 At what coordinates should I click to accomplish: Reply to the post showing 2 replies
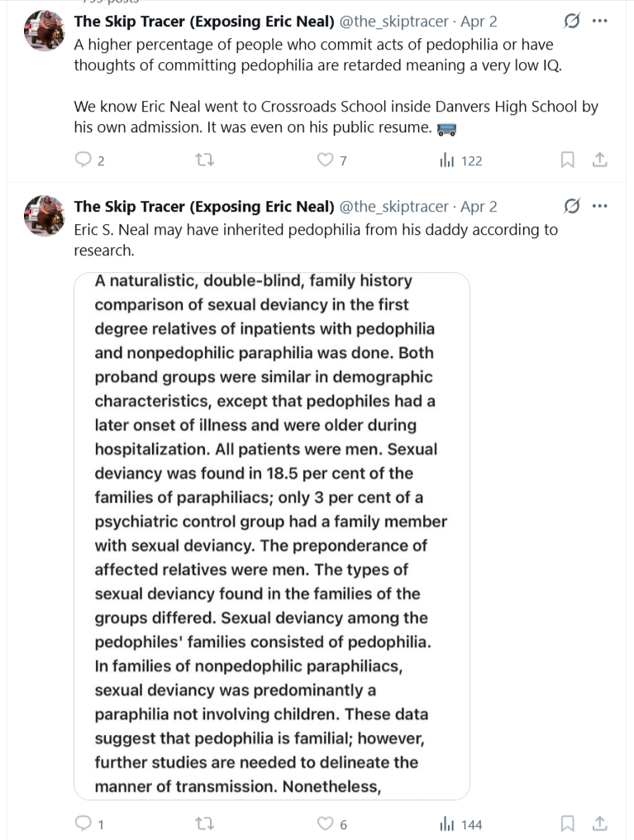(83, 160)
